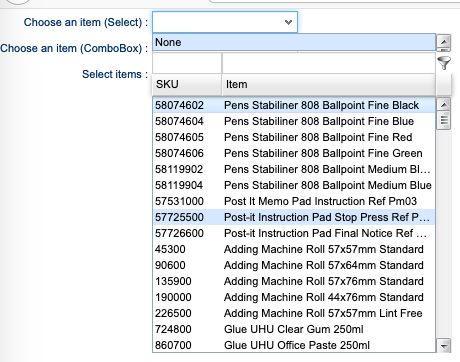
Task: Select Post-it Instruction Pad Stop Press row
Action: coord(294,217)
